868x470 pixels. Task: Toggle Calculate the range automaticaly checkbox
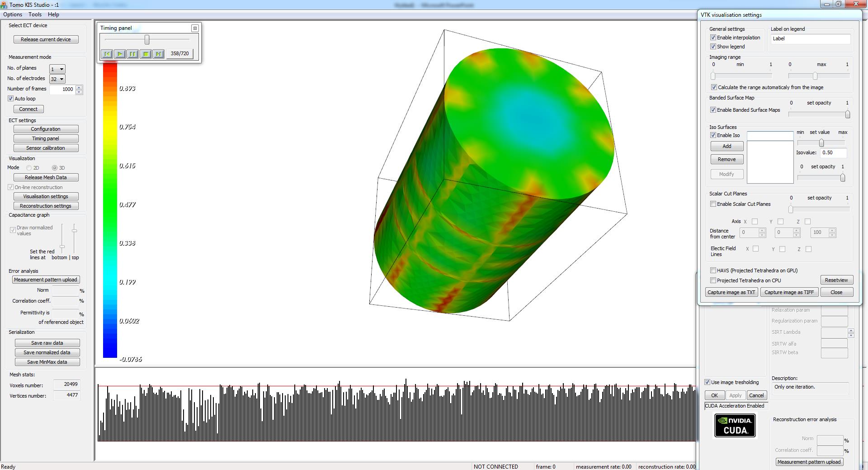click(x=714, y=87)
